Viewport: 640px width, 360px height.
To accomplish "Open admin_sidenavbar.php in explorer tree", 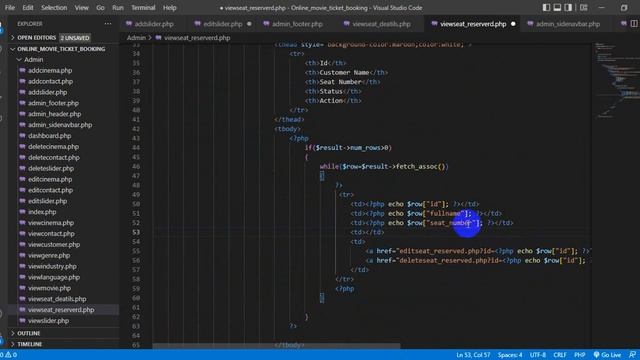I will 60,125.
